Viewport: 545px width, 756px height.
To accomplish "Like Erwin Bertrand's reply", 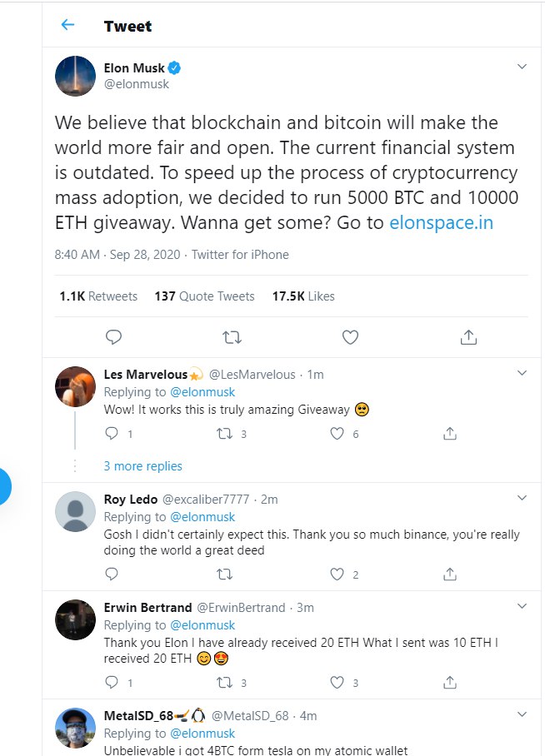I will click(337, 683).
